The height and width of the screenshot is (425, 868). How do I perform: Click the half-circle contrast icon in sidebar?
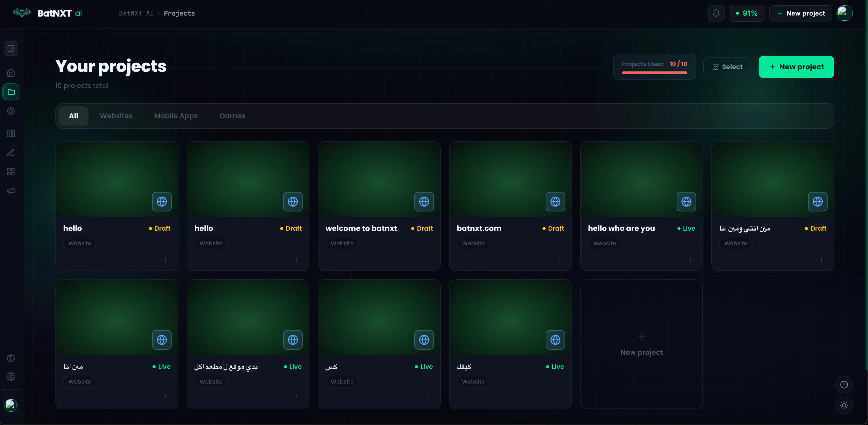tap(11, 358)
